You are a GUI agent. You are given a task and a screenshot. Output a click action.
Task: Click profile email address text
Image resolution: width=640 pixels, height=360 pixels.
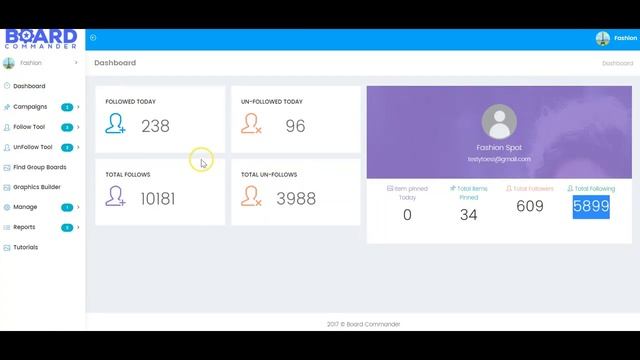tap(499, 159)
